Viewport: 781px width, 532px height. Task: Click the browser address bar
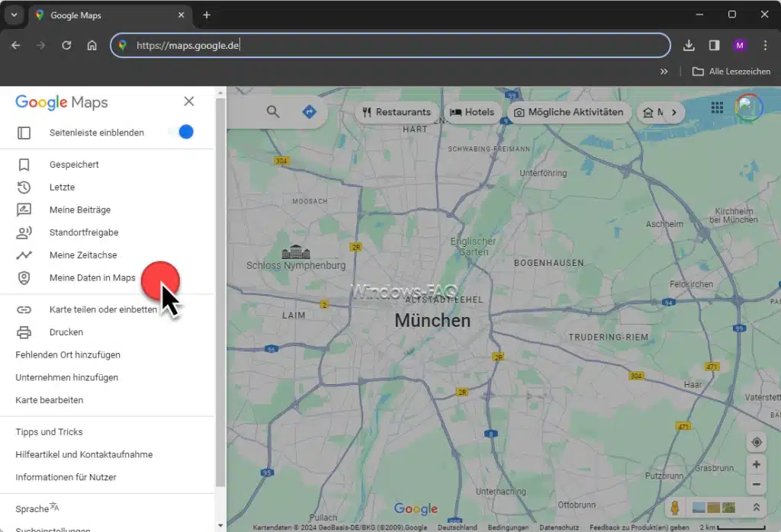coord(390,45)
